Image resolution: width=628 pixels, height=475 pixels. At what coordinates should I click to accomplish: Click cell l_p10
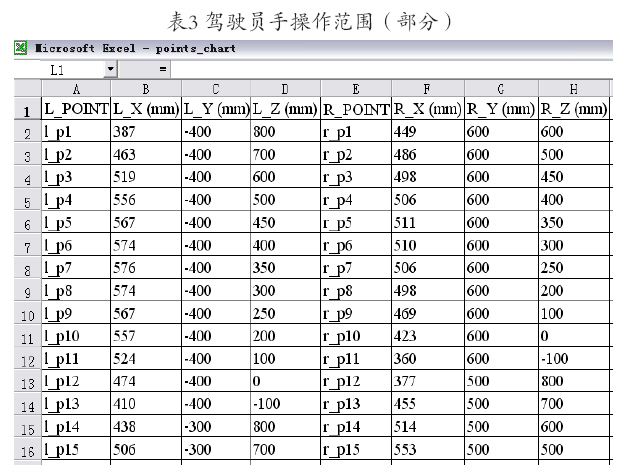(x=76, y=336)
